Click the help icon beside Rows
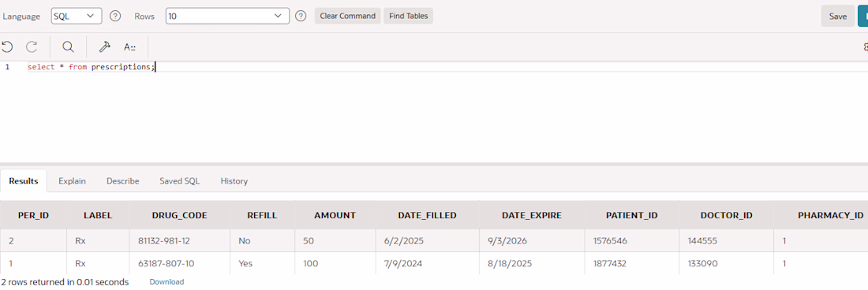868x290 pixels. pos(301,16)
